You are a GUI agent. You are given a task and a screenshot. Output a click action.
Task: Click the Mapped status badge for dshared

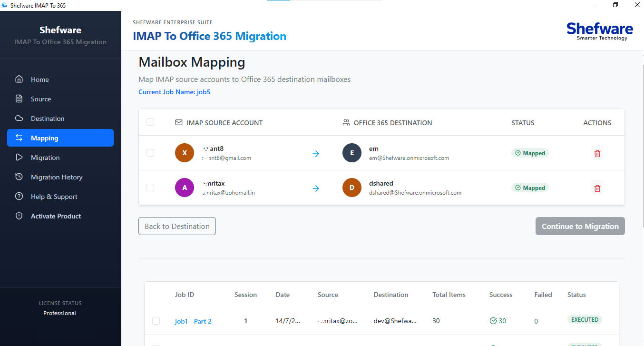pos(530,188)
